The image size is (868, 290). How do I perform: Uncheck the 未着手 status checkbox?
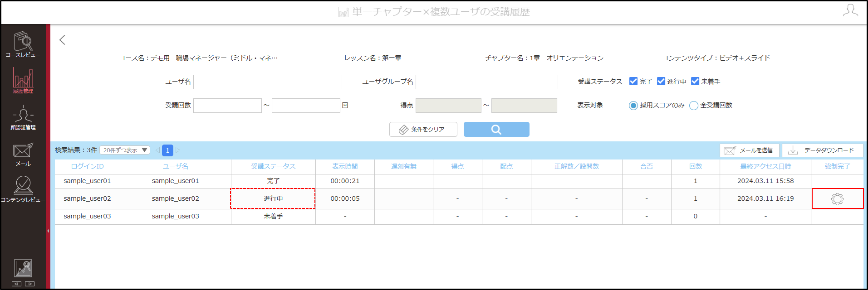pyautogui.click(x=695, y=81)
